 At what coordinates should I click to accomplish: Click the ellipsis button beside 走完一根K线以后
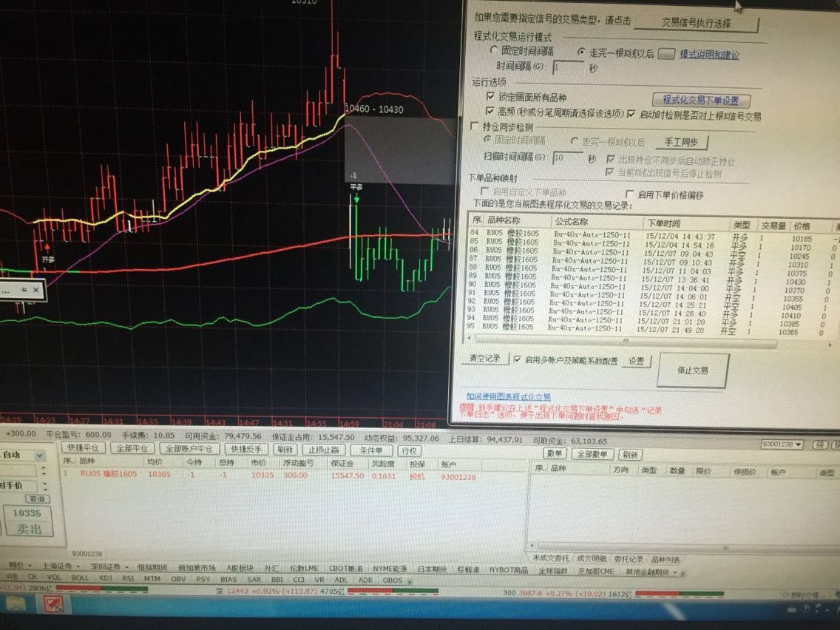[666, 53]
